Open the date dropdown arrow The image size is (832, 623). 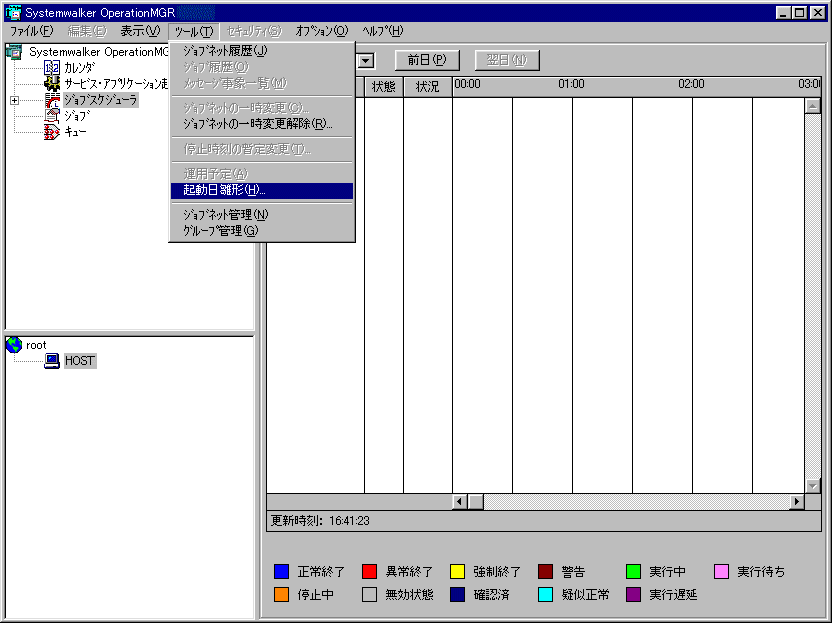point(366,60)
